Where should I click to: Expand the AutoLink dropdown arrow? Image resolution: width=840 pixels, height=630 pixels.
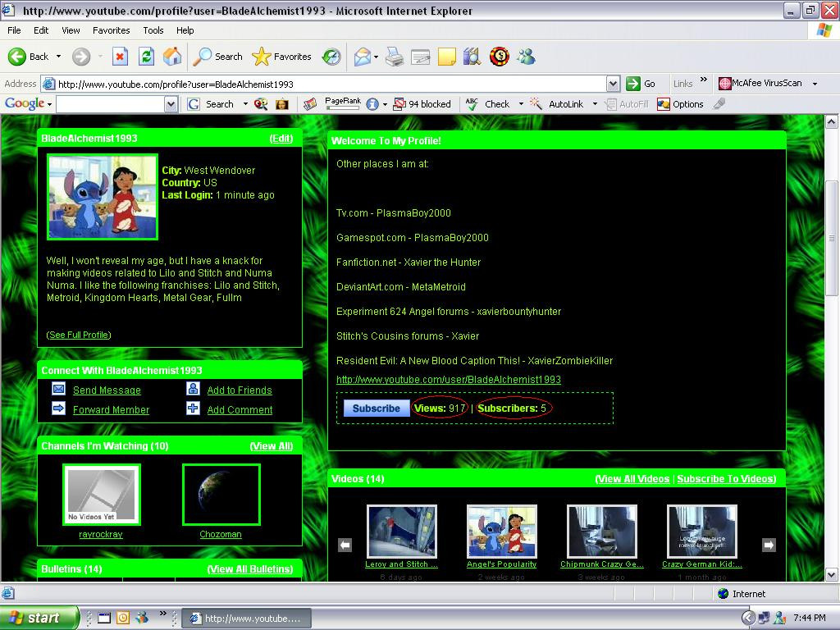pyautogui.click(x=595, y=104)
